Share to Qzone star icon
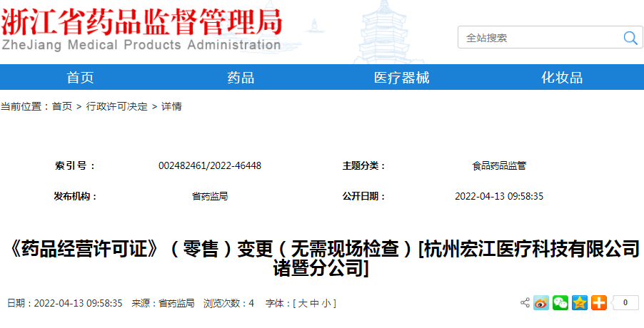This screenshot has width=644, height=328. click(580, 303)
